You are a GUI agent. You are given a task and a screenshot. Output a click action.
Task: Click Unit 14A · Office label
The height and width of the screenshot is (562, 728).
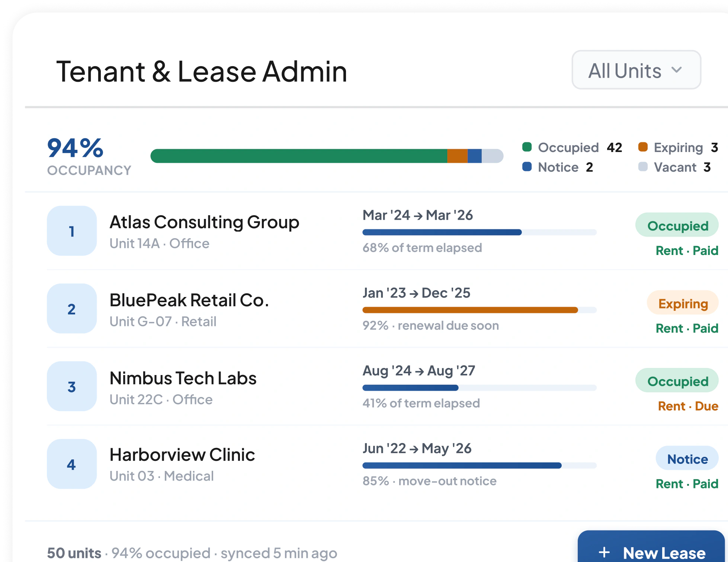point(160,243)
